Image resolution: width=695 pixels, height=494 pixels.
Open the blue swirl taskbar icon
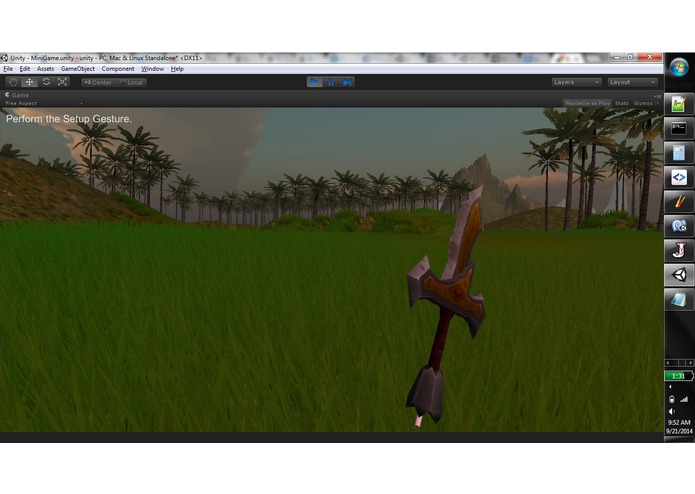(679, 226)
